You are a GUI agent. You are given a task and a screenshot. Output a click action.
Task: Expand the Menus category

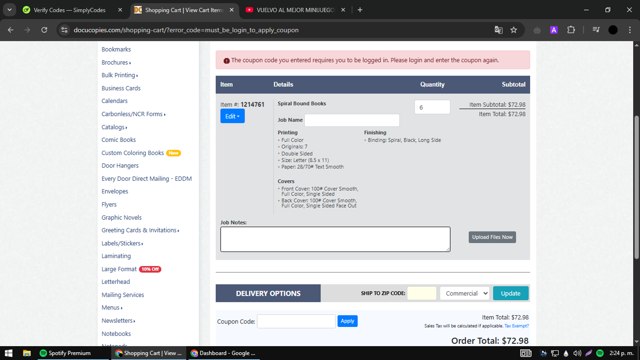(112, 307)
